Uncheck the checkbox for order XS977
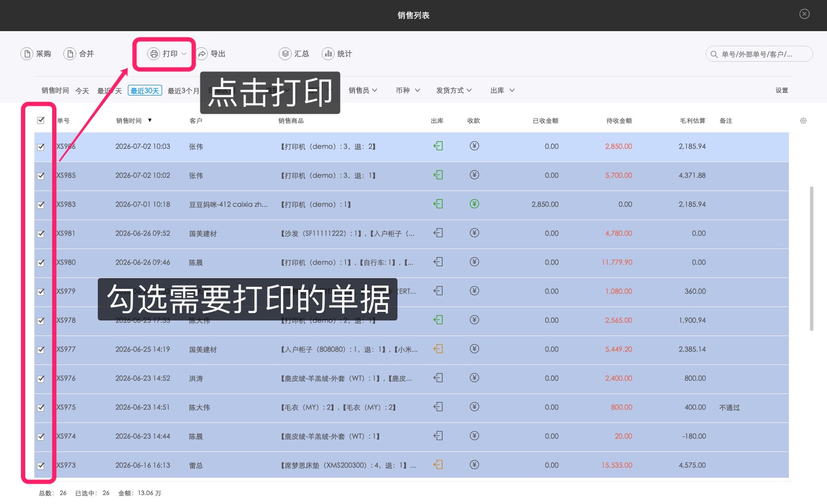 click(41, 349)
